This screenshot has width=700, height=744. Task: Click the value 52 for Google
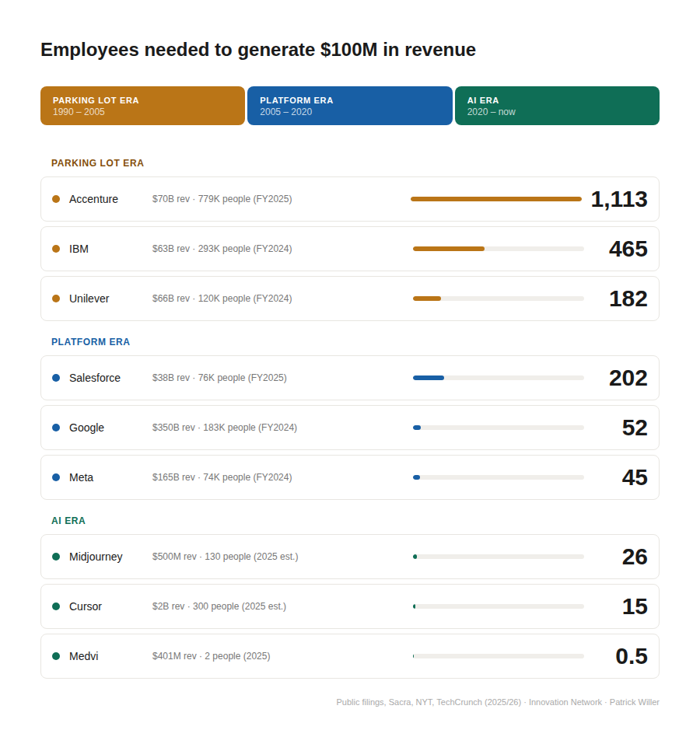click(635, 428)
